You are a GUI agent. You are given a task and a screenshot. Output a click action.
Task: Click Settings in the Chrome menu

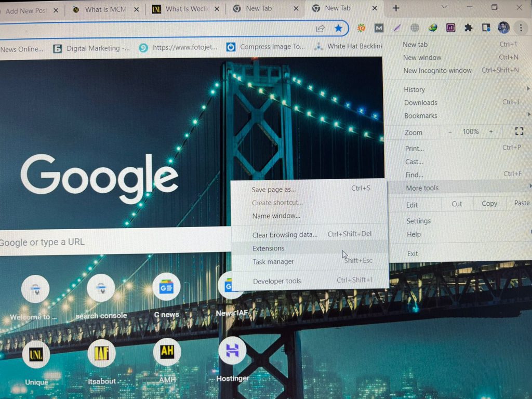tap(419, 221)
